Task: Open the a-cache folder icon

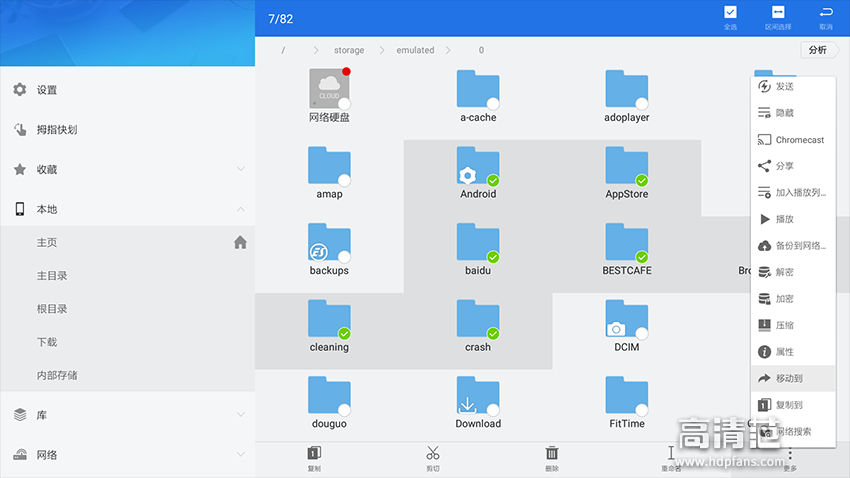Action: coord(478,88)
